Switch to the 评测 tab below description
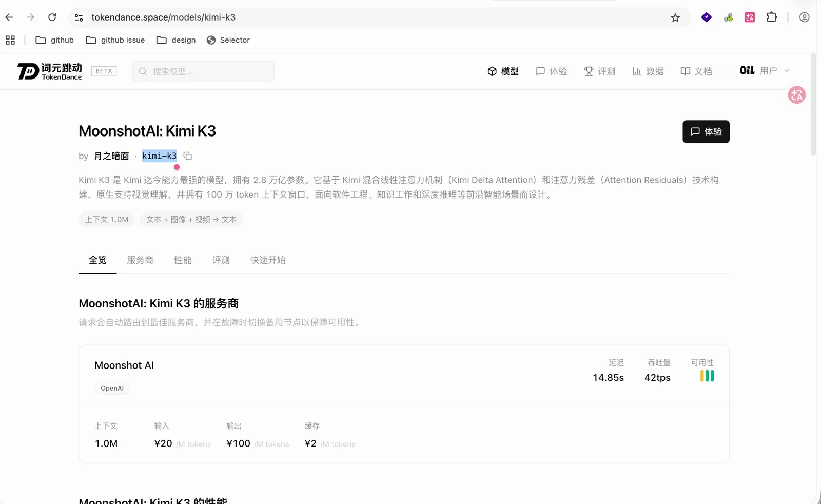 click(221, 260)
